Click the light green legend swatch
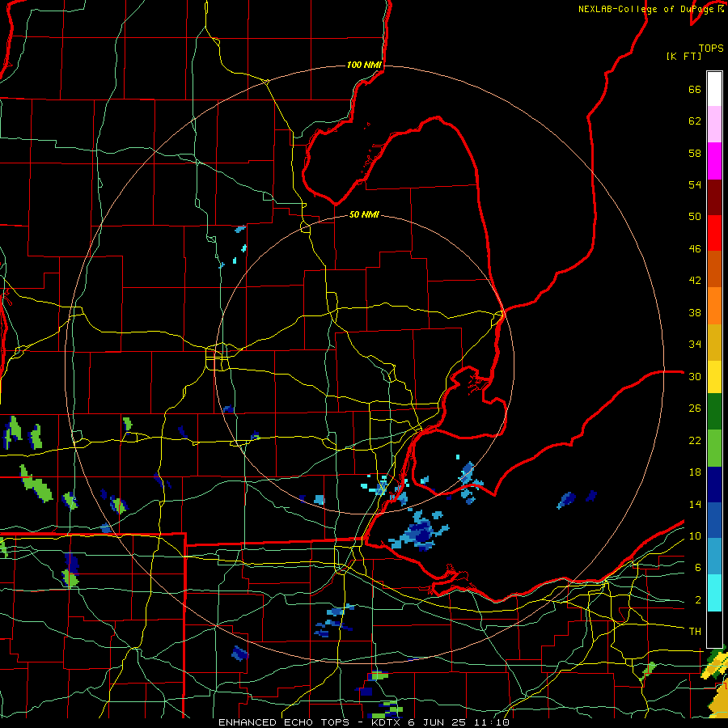Viewport: 728px width, 728px height. click(x=714, y=447)
